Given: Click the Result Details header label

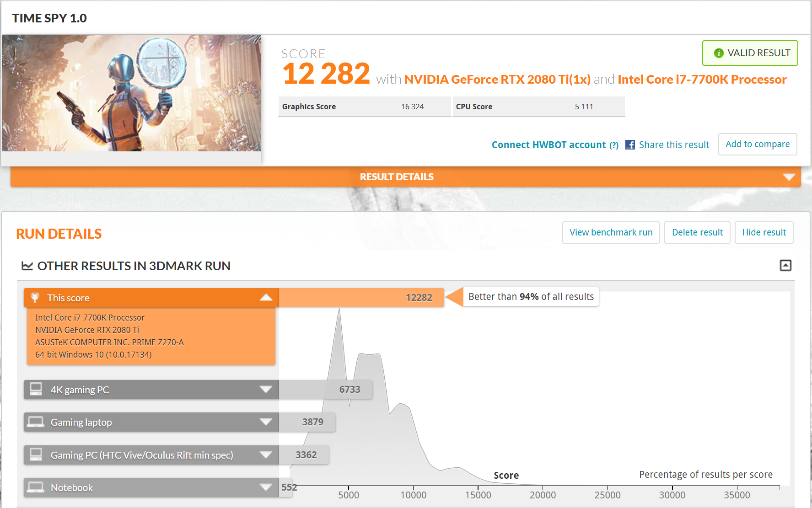Looking at the screenshot, I should tap(397, 177).
